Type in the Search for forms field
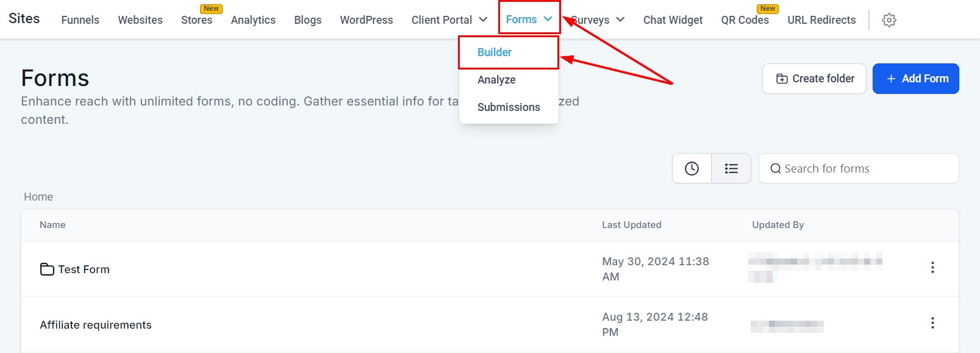980x353 pixels. pyautogui.click(x=866, y=169)
